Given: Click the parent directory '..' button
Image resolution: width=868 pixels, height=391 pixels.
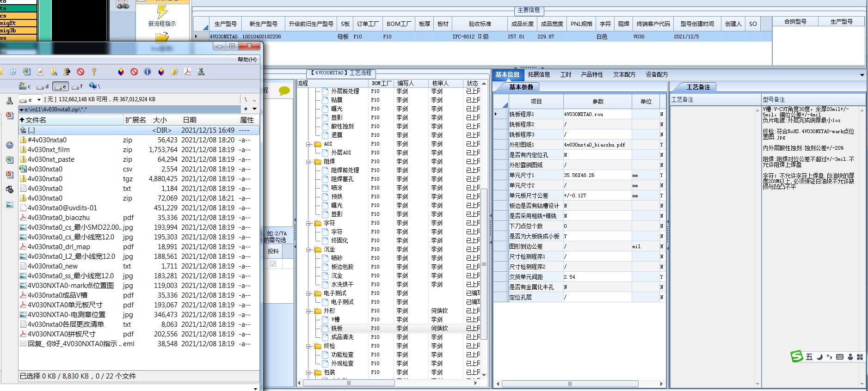Looking at the screenshot, I should click(254, 99).
